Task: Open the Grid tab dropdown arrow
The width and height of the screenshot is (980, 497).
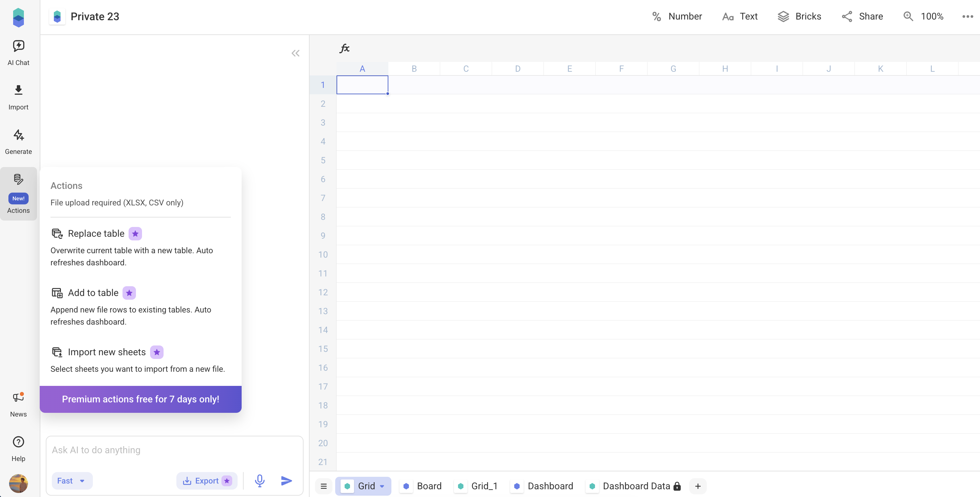Action: point(382,486)
